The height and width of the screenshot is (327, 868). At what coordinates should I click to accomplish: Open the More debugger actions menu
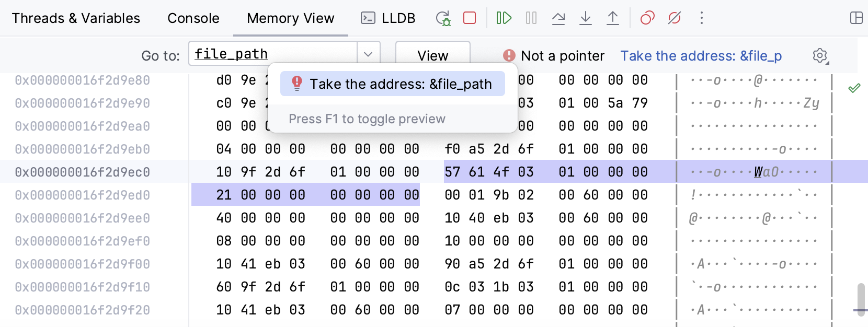tap(702, 18)
